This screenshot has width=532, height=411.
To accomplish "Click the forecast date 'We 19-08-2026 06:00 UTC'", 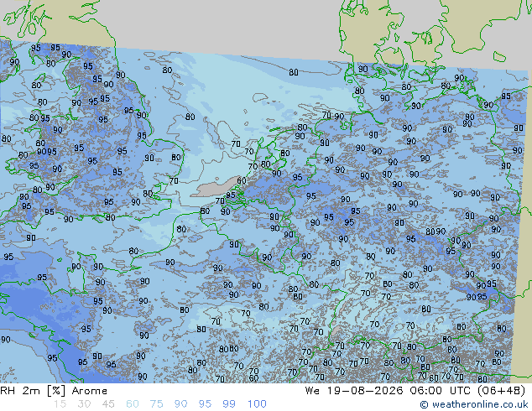I will (388, 391).
